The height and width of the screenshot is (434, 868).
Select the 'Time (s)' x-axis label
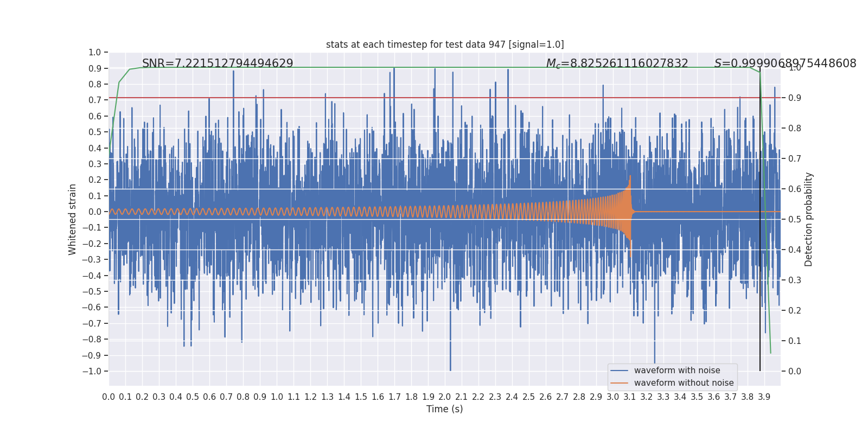445,409
